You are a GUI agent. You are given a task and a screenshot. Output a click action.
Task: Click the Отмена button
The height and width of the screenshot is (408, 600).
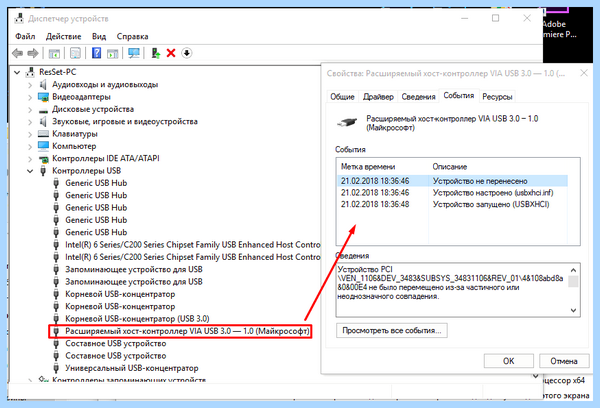click(x=564, y=361)
